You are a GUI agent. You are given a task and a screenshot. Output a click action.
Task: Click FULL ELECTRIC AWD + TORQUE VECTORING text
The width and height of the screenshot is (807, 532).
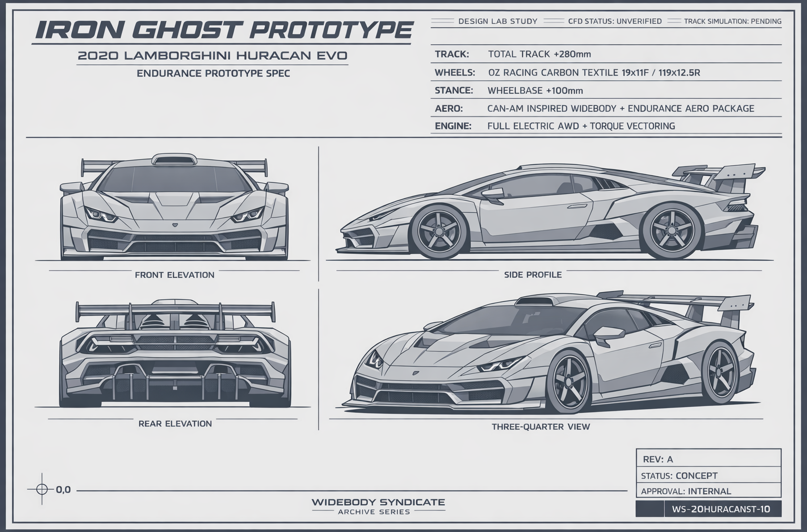pyautogui.click(x=581, y=126)
